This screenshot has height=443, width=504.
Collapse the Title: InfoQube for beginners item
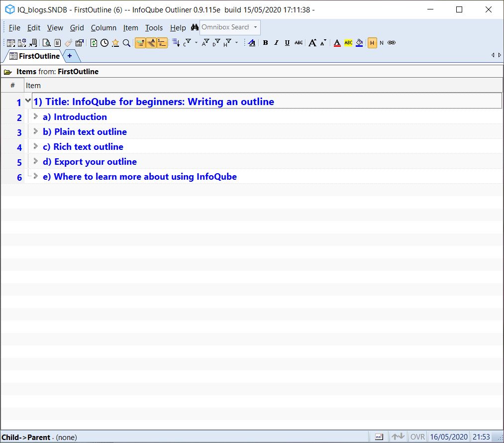[28, 101]
